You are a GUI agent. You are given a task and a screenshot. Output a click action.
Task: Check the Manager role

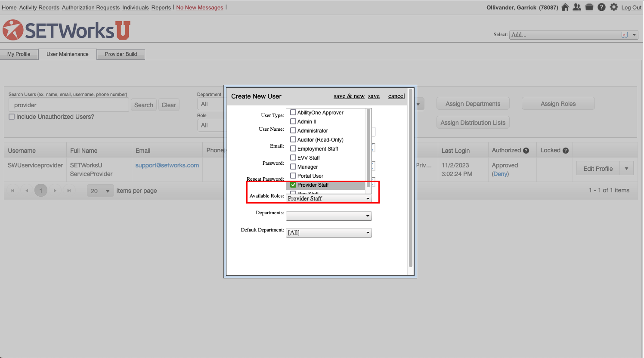pos(293,167)
